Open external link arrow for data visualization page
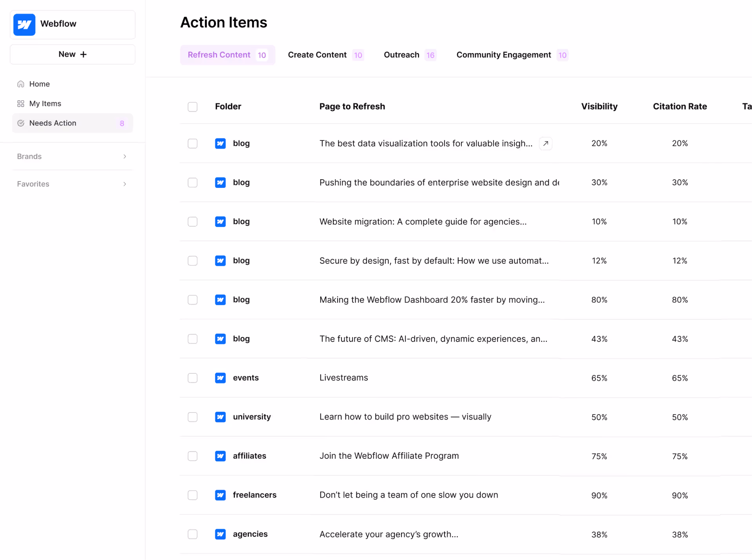The image size is (752, 560). (x=545, y=144)
